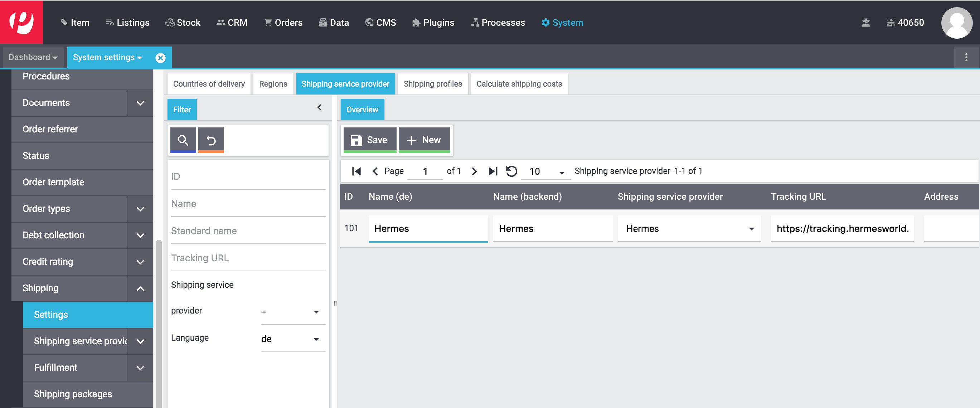Open Calculate shipping costs tab
The width and height of the screenshot is (980, 408).
519,84
